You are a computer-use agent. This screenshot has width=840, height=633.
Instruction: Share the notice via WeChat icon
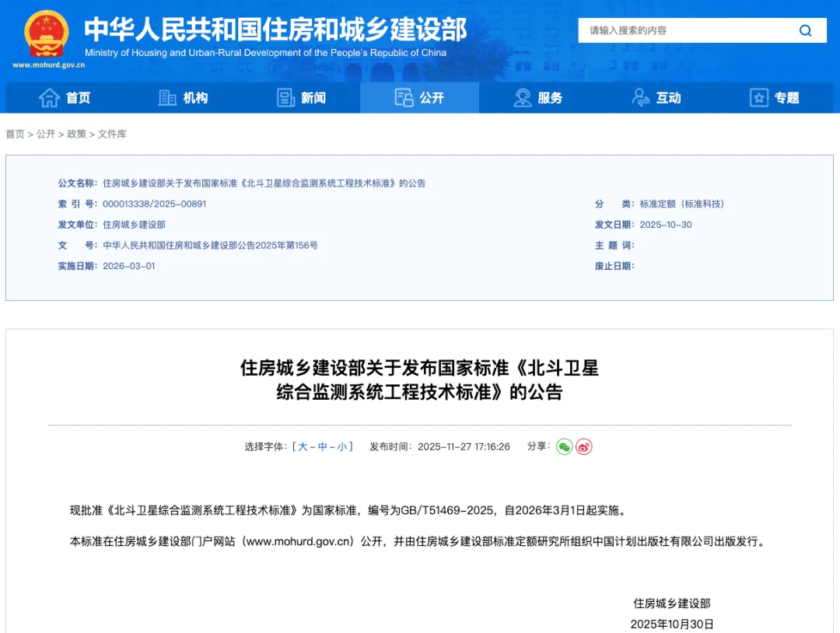click(564, 446)
